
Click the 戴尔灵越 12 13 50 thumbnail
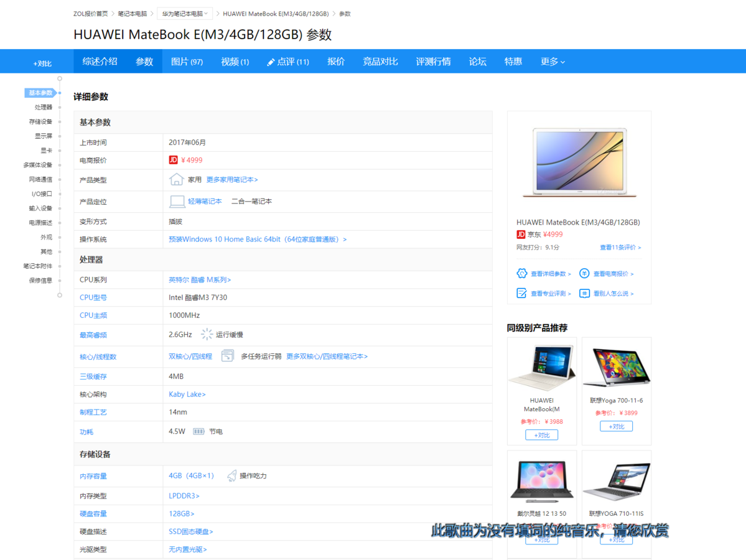point(542,480)
